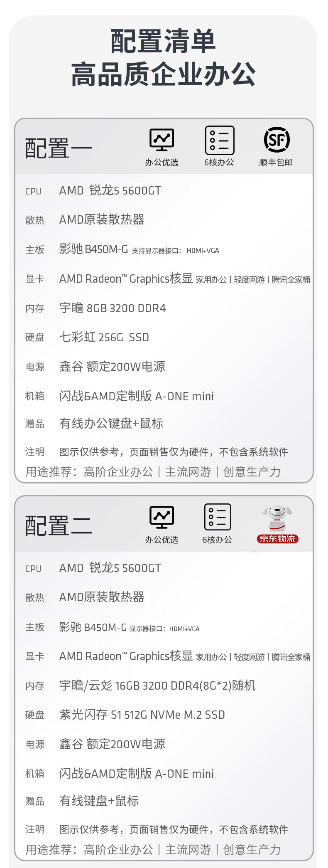Click 七彩虹 256G SSD disk row
This screenshot has height=868, width=328.
coord(164,337)
